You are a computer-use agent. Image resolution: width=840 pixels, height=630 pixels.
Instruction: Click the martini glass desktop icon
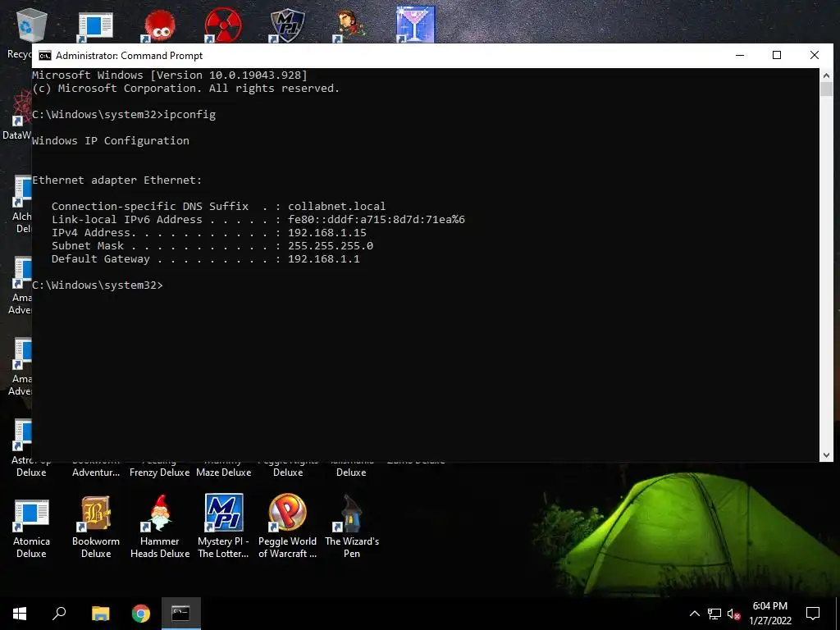pos(415,25)
